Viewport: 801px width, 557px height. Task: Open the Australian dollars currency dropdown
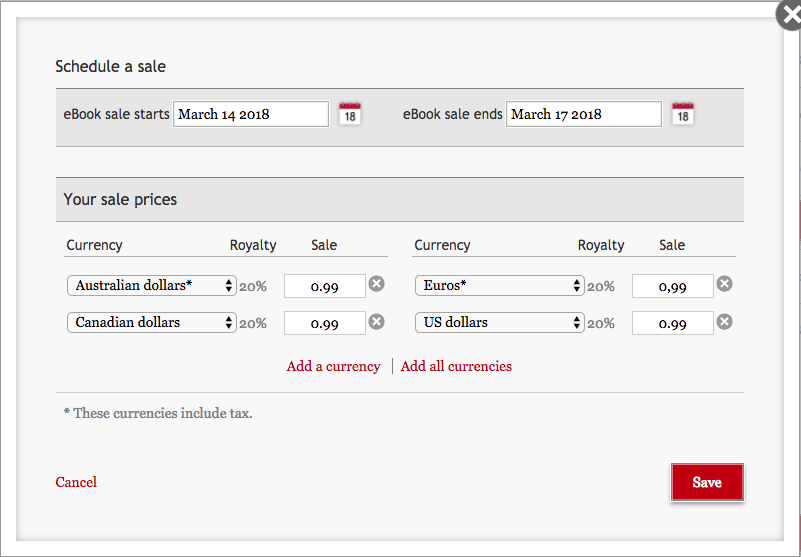click(x=151, y=286)
